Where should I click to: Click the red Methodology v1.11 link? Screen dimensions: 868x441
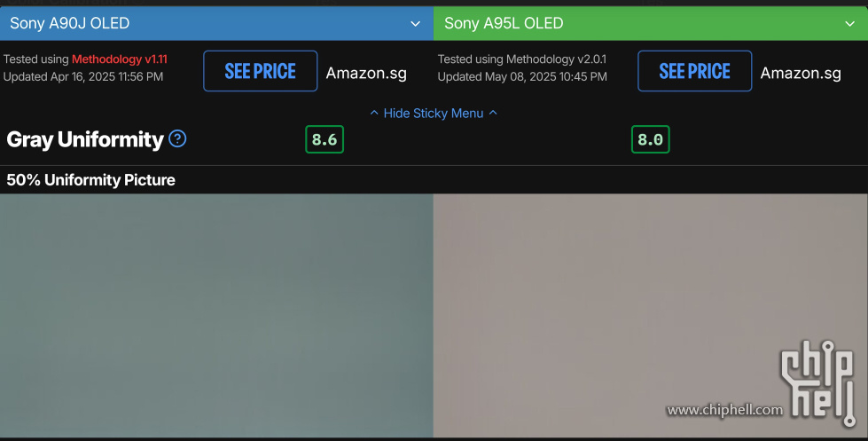coord(120,59)
